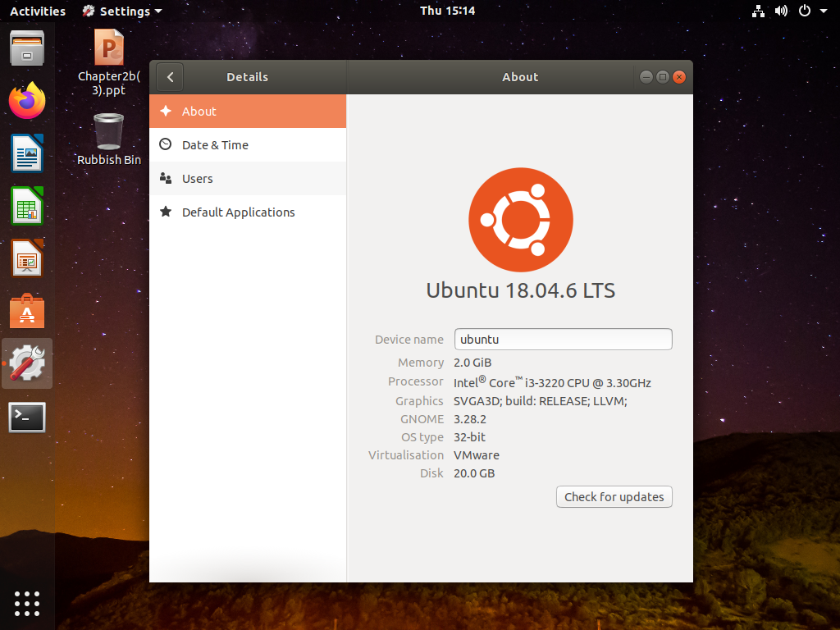Expand the system menu arrow
Image resolution: width=840 pixels, height=630 pixels.
(824, 11)
